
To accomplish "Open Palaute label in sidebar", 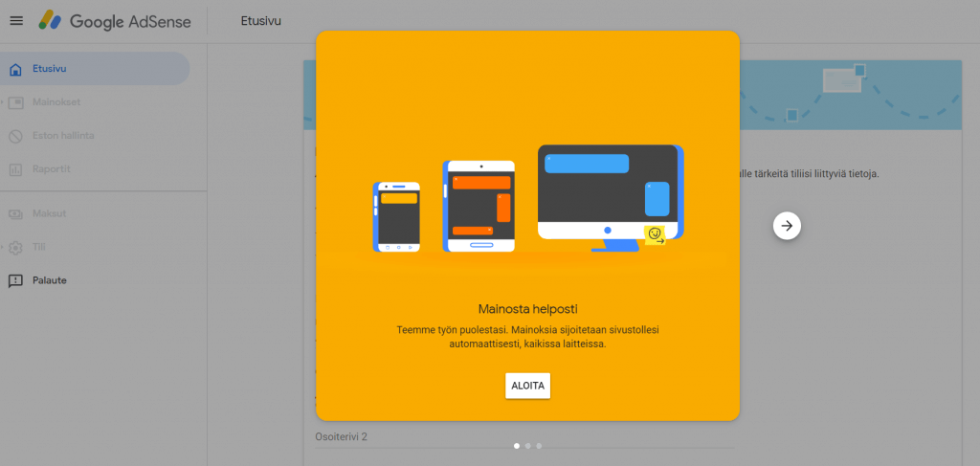I will pyautogui.click(x=50, y=280).
